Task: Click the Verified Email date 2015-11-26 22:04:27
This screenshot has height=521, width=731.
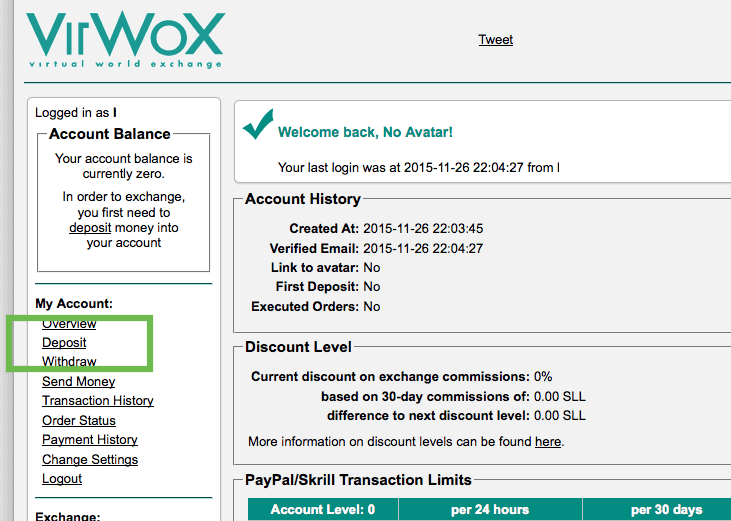Action: pyautogui.click(x=423, y=248)
